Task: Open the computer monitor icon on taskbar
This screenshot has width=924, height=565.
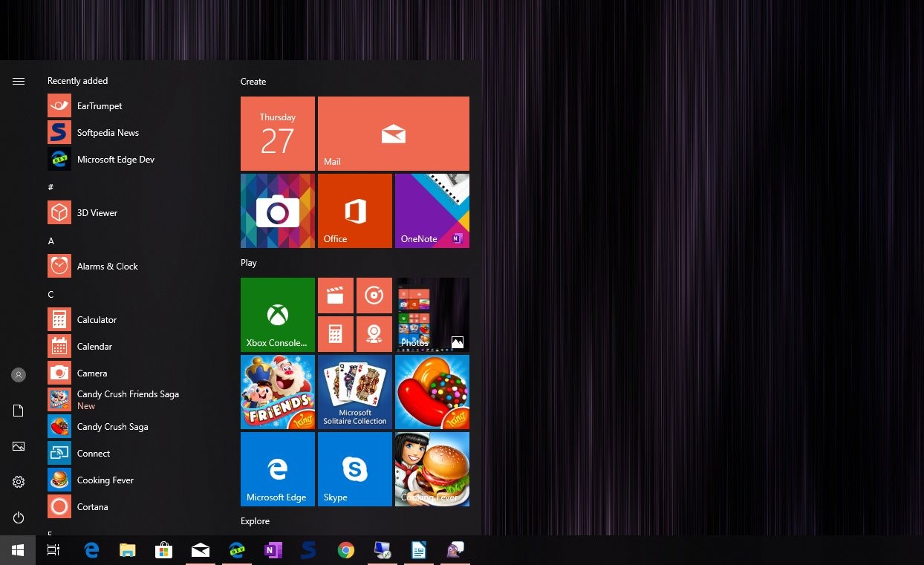Action: click(x=383, y=550)
